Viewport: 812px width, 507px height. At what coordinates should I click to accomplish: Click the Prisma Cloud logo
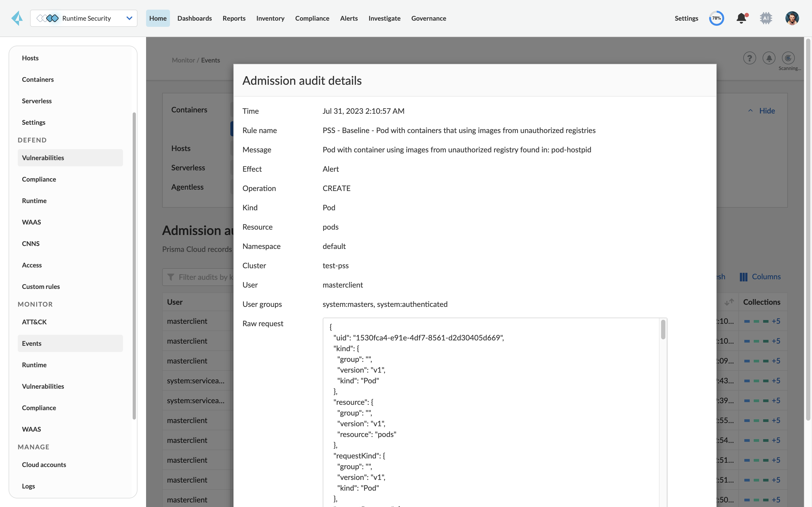(17, 18)
